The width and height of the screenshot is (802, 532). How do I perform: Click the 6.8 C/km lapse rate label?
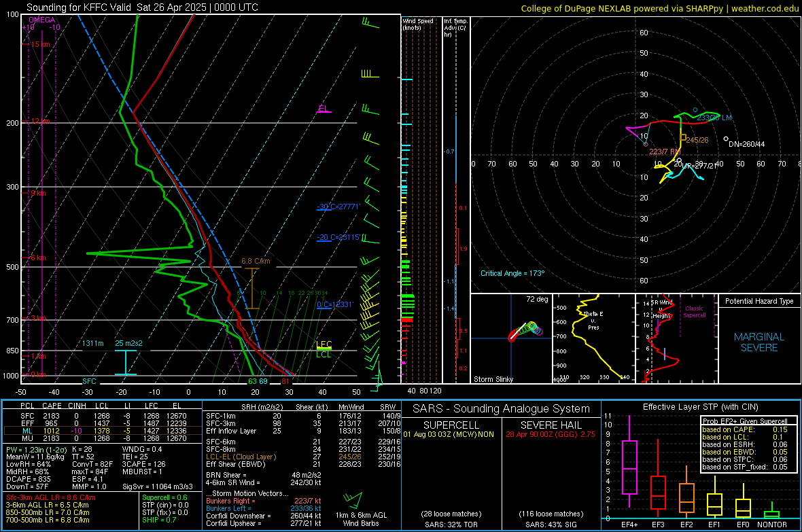click(x=256, y=261)
